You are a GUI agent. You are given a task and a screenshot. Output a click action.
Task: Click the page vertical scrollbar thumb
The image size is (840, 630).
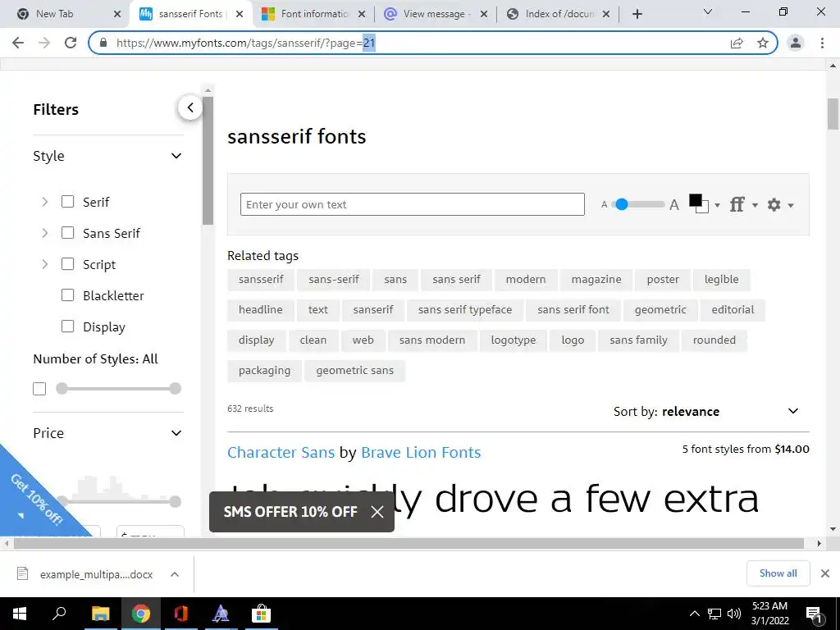tap(833, 113)
